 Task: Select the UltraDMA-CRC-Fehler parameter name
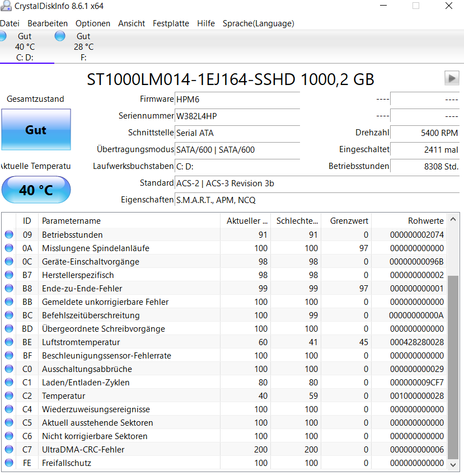(x=83, y=450)
